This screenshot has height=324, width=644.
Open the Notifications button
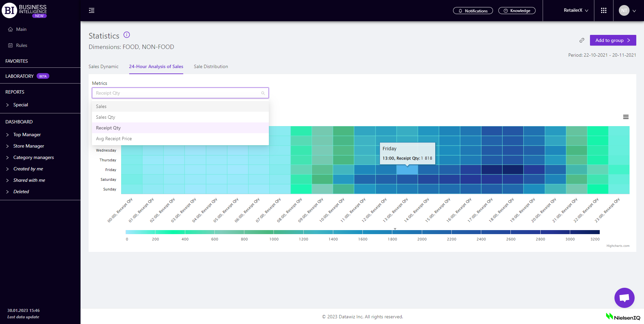[473, 11]
